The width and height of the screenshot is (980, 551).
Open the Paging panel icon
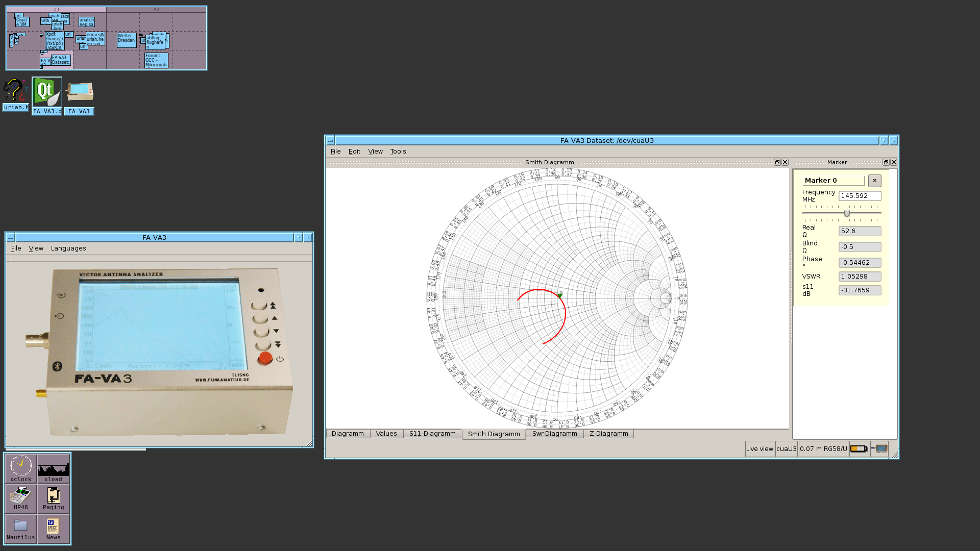(54, 498)
